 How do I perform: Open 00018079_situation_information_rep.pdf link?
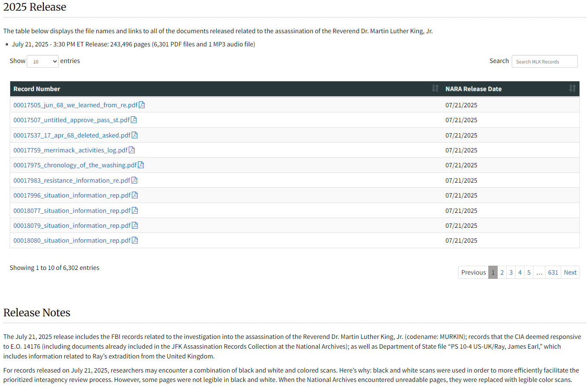[x=72, y=225]
